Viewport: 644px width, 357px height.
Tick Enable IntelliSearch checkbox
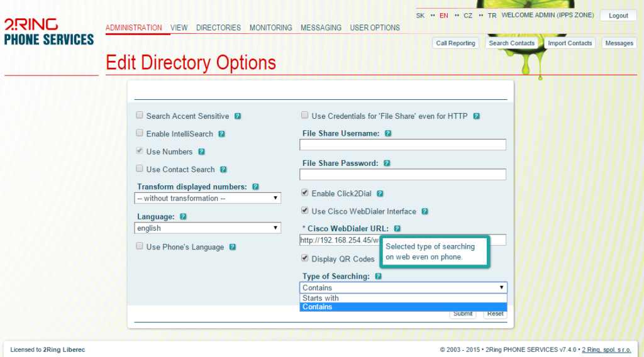click(140, 133)
